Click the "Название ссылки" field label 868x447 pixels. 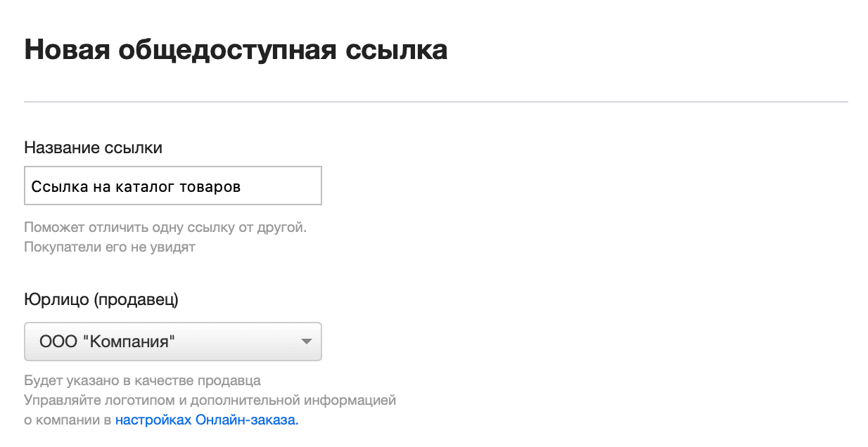[93, 148]
